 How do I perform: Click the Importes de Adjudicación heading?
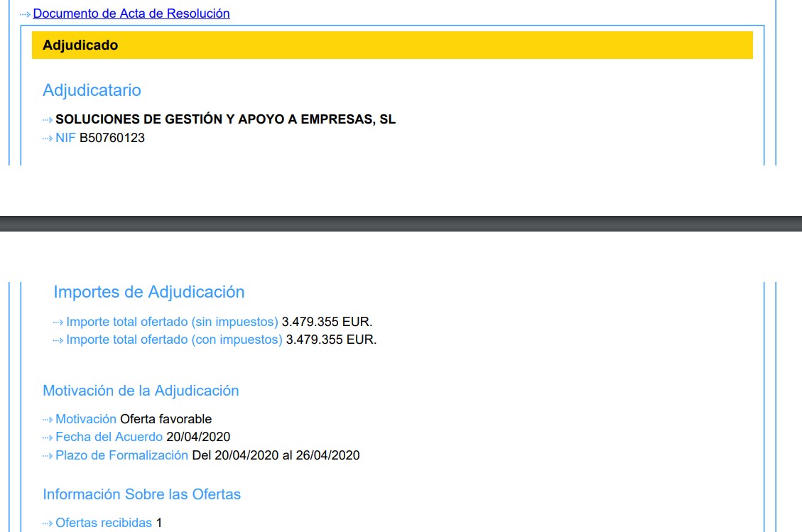coord(148,292)
